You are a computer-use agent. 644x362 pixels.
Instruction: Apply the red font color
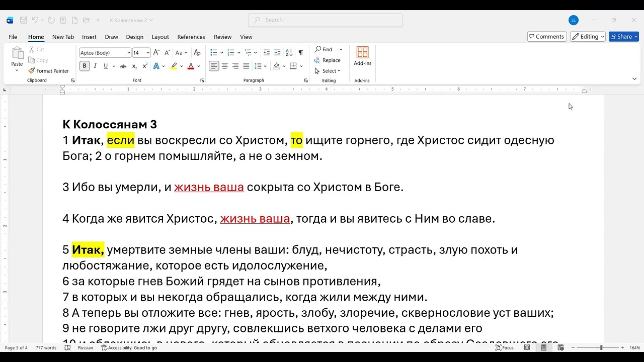pyautogui.click(x=191, y=66)
